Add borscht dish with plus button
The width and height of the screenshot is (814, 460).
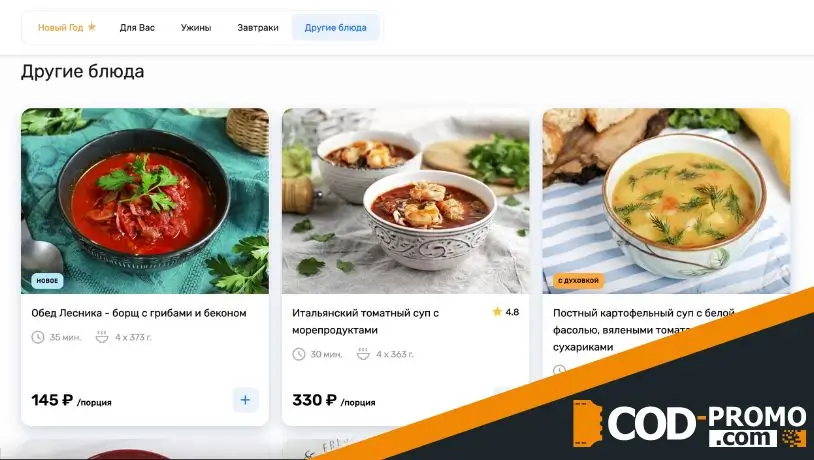click(245, 400)
